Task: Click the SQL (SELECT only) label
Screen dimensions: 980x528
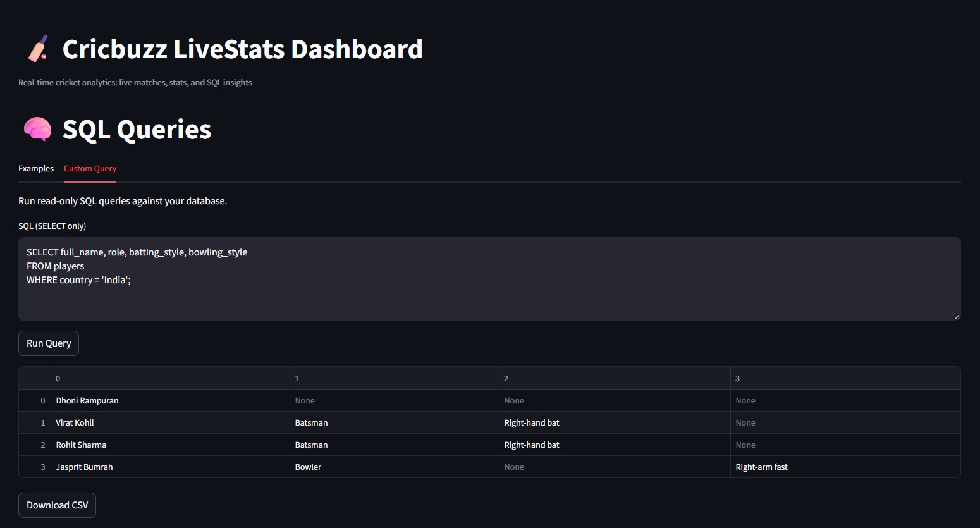Action: coord(52,226)
